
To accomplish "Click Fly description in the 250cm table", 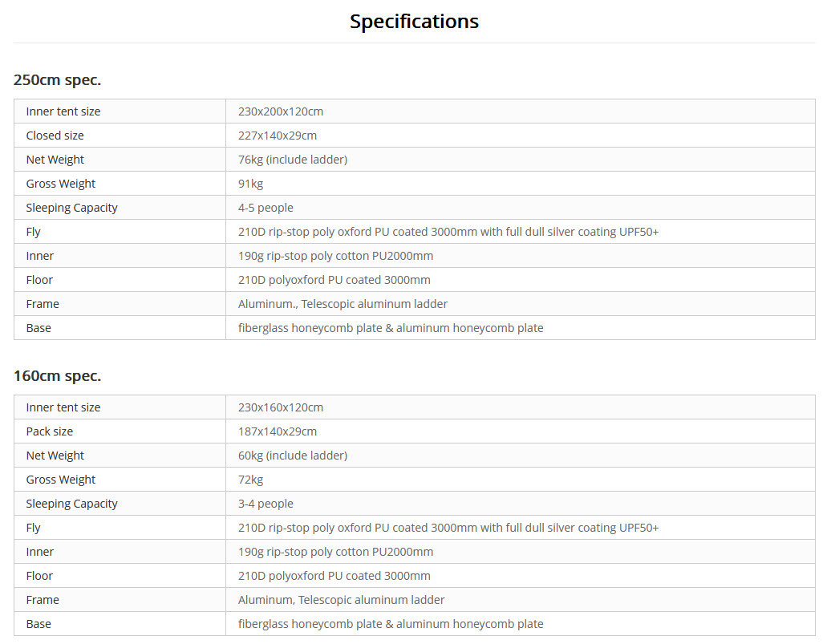I will click(448, 232).
